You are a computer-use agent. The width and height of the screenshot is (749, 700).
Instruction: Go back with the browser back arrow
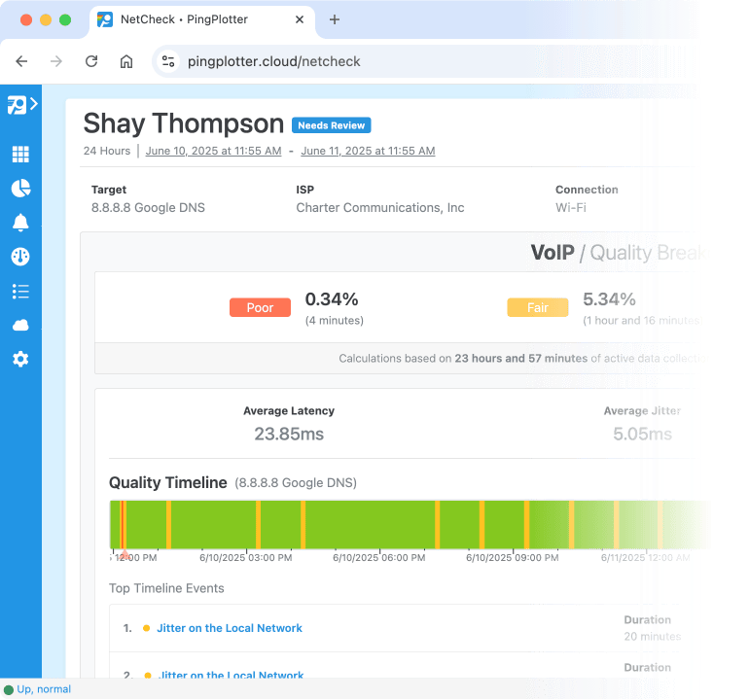(21, 61)
